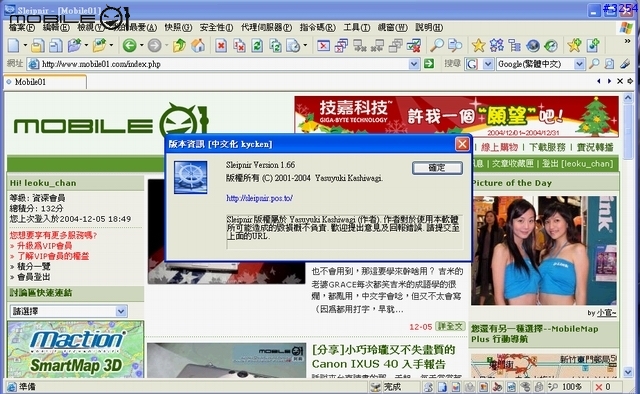Click the 詳全文 read more button
The image size is (640, 394).
tap(450, 327)
